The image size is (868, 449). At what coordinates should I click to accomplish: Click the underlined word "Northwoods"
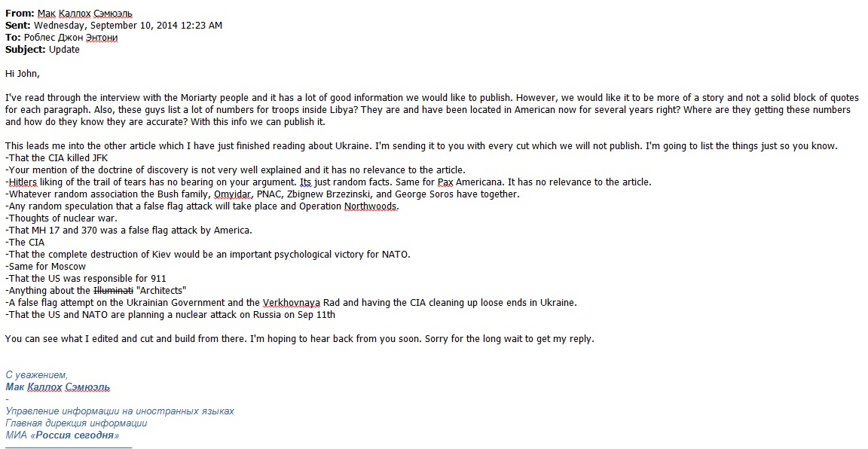tap(371, 206)
